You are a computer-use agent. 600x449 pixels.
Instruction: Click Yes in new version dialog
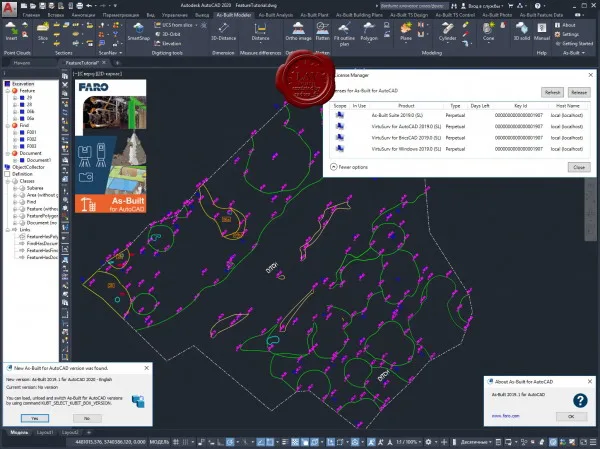(35, 418)
